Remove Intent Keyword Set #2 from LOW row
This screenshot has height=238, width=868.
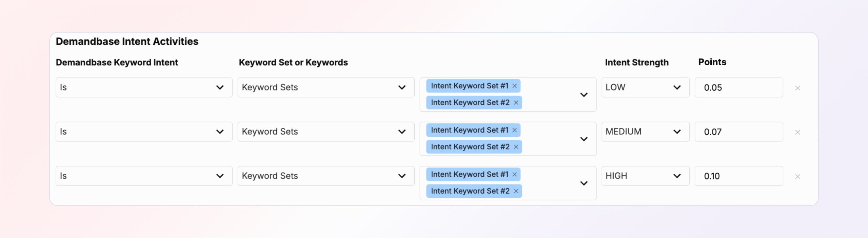point(516,103)
